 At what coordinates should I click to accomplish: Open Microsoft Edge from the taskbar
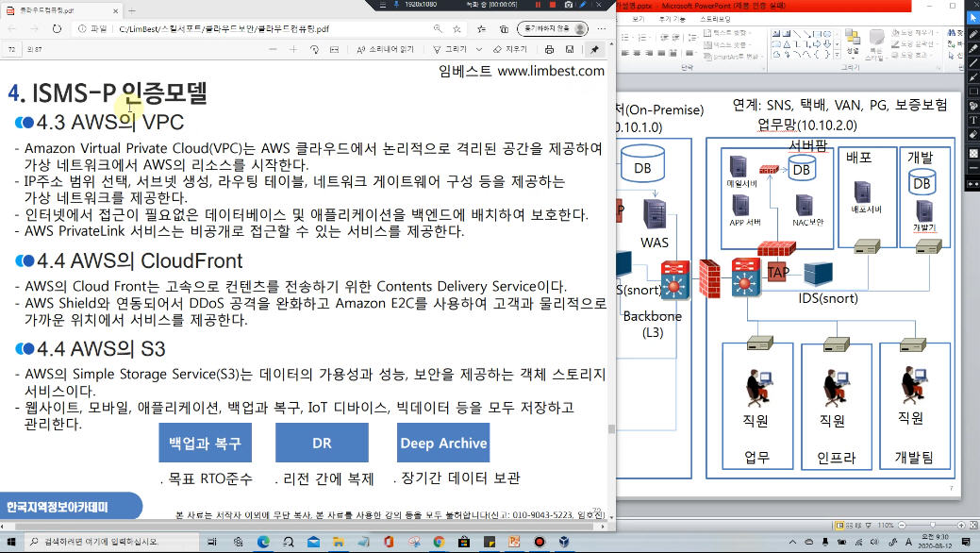(263, 542)
